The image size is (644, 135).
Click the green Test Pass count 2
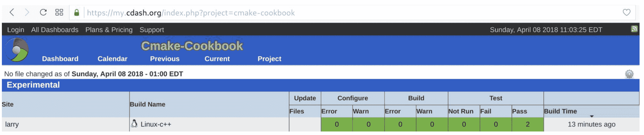(527, 124)
